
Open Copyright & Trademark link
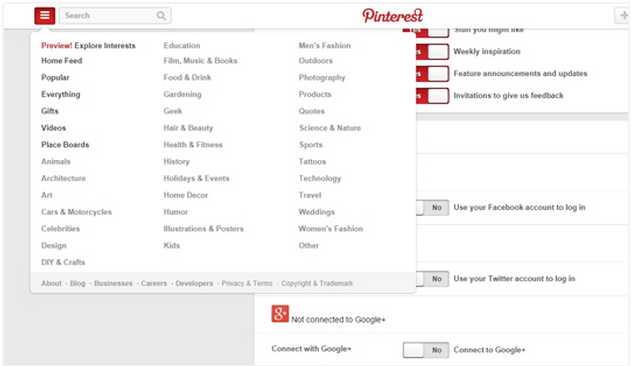point(317,283)
